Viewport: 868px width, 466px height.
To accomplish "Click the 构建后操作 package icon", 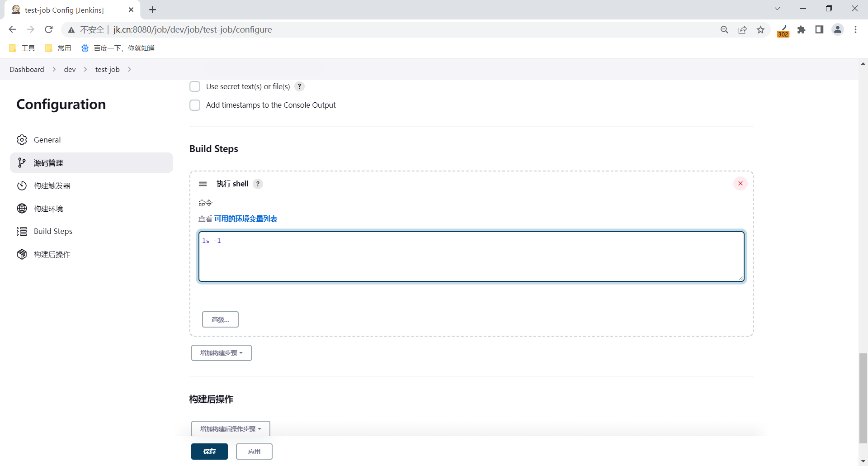I will coord(22,254).
